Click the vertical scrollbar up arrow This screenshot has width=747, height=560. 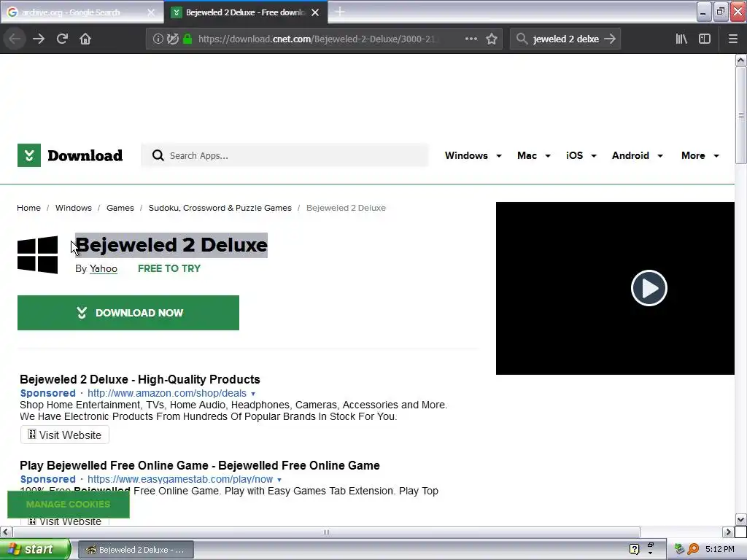740,60
